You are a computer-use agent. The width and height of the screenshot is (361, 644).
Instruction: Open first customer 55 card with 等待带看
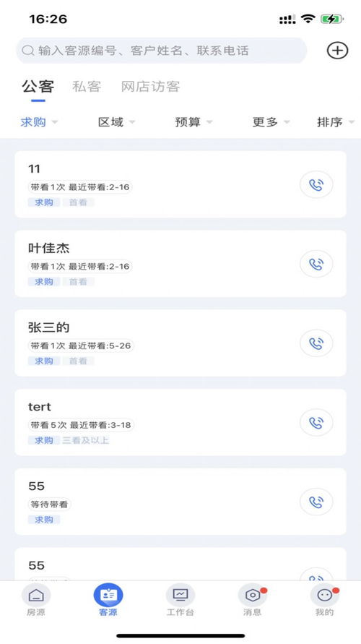180,502
